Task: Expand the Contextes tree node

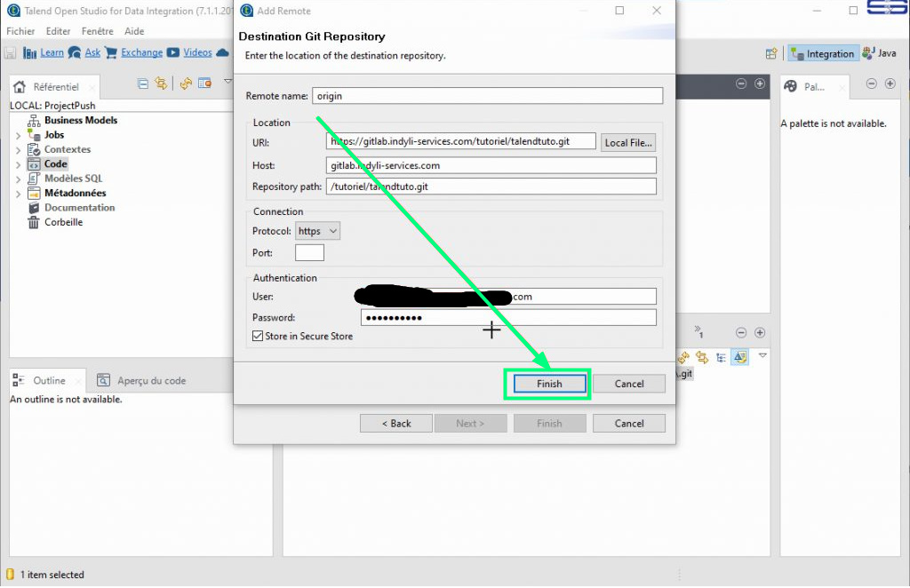Action: coord(18,149)
